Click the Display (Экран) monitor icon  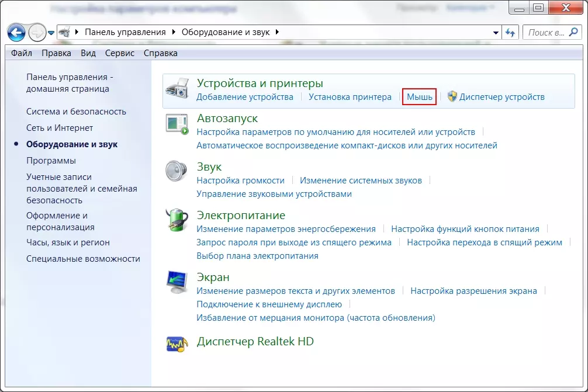coord(177,282)
